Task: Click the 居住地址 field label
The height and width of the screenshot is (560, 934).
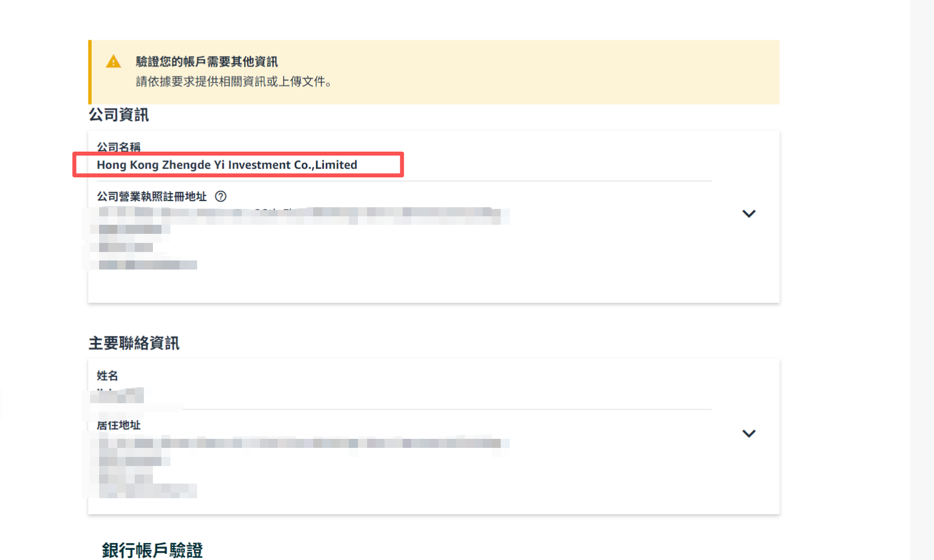Action: 118,425
